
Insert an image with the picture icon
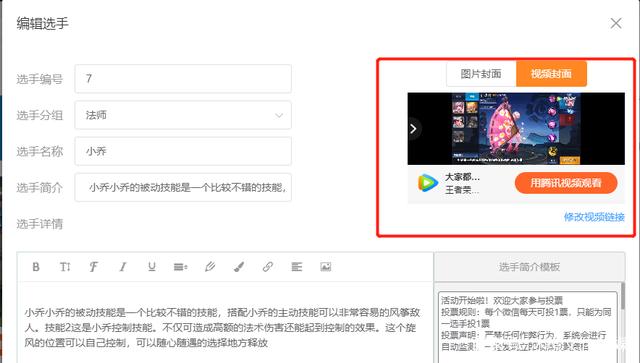click(x=326, y=267)
